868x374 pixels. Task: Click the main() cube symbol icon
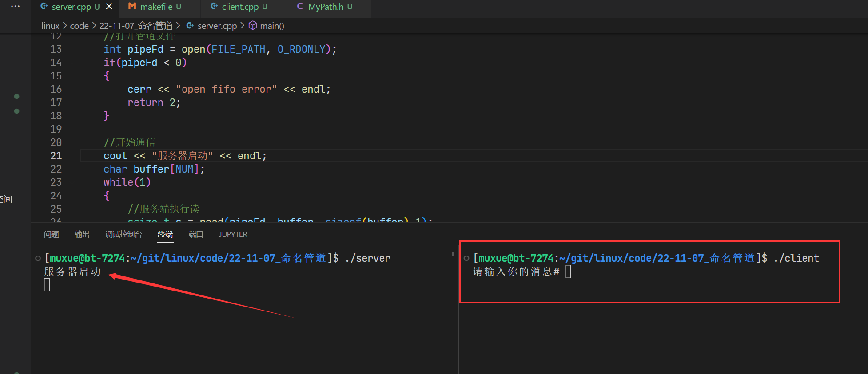click(253, 25)
